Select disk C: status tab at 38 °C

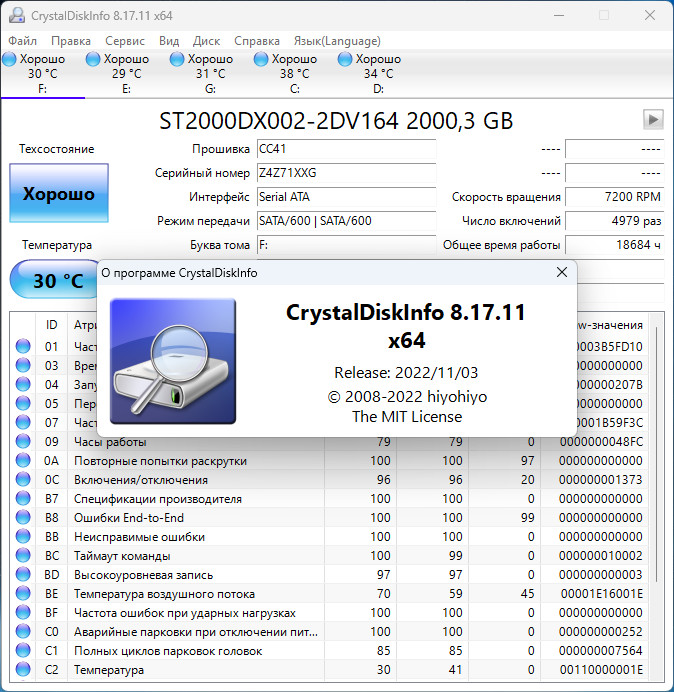[294, 73]
